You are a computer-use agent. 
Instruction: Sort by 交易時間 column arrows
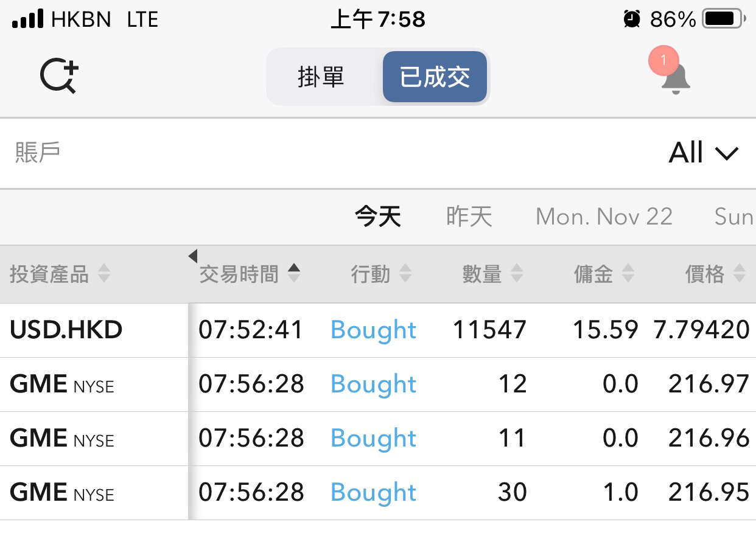294,274
